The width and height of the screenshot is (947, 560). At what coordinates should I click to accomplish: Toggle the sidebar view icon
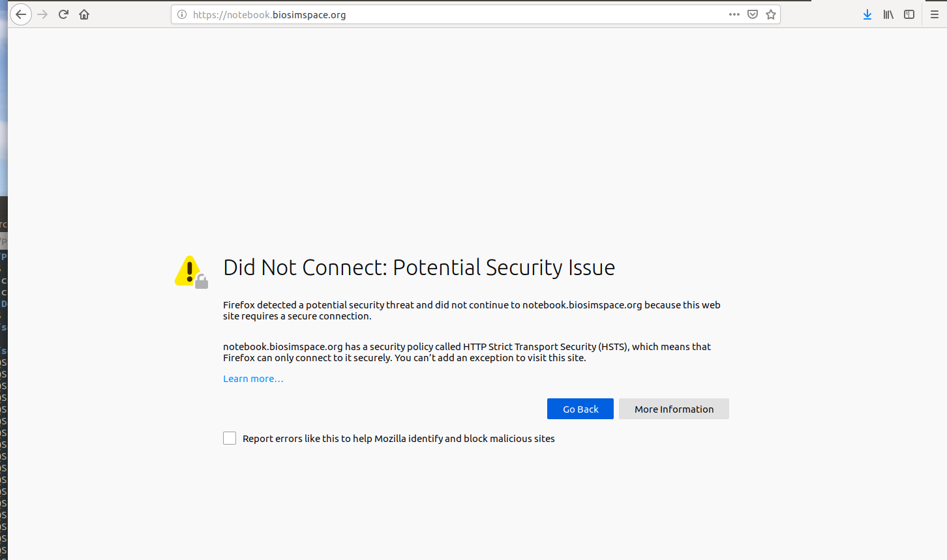[909, 14]
